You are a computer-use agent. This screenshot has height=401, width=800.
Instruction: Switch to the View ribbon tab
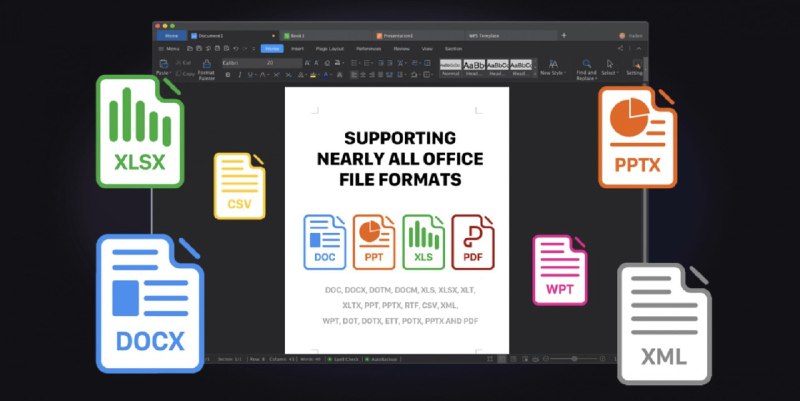(427, 48)
